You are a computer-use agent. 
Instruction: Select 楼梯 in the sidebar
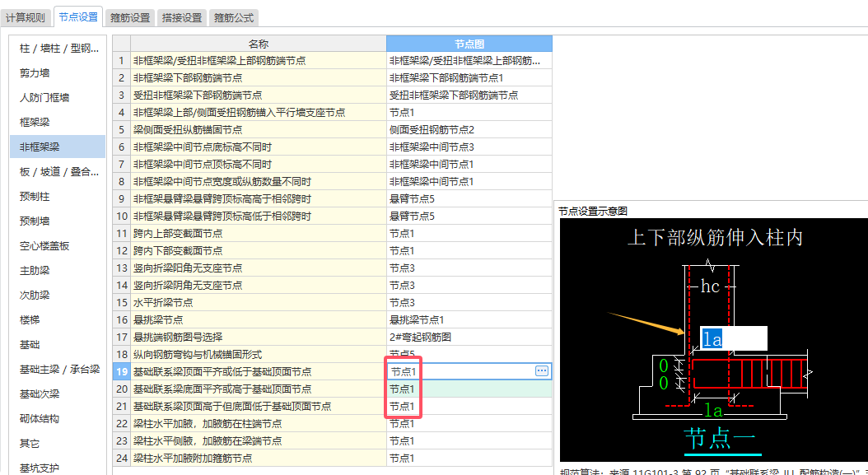pyautogui.click(x=58, y=320)
